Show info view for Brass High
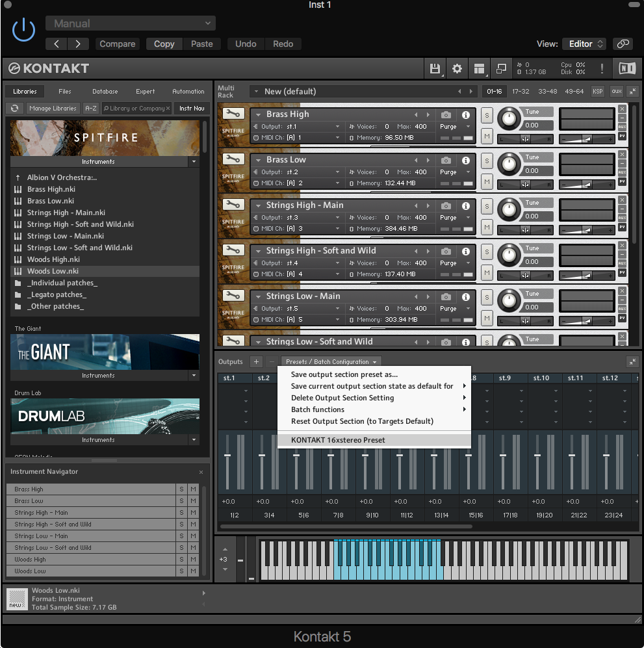644x648 pixels. (465, 115)
